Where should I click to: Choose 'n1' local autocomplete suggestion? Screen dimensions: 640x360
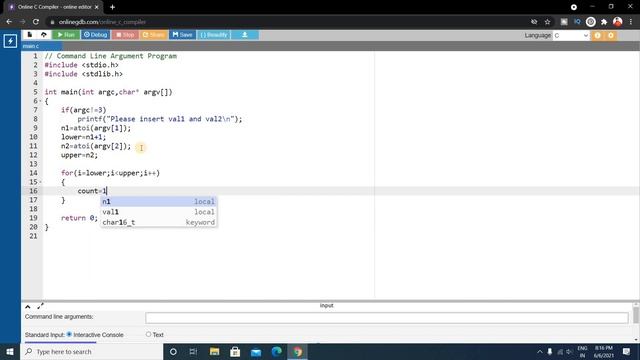158,202
